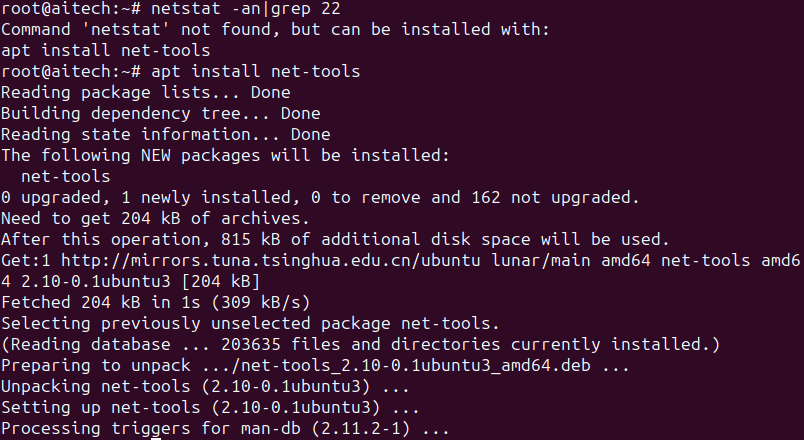Click 'Fetched 204 kB in 1s' line

pos(155,303)
